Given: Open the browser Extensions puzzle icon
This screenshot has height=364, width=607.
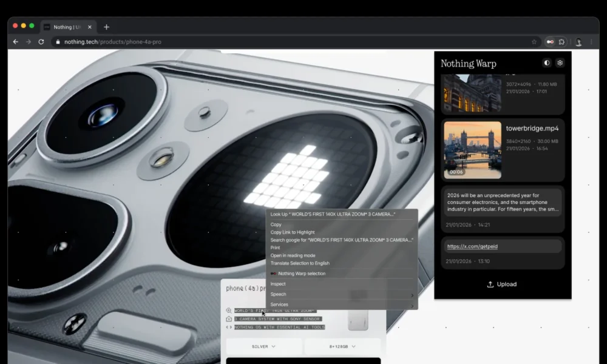Looking at the screenshot, I should [562, 42].
